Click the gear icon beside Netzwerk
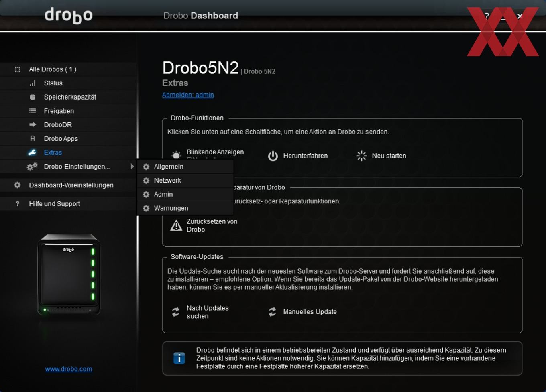546x392 pixels. point(146,181)
